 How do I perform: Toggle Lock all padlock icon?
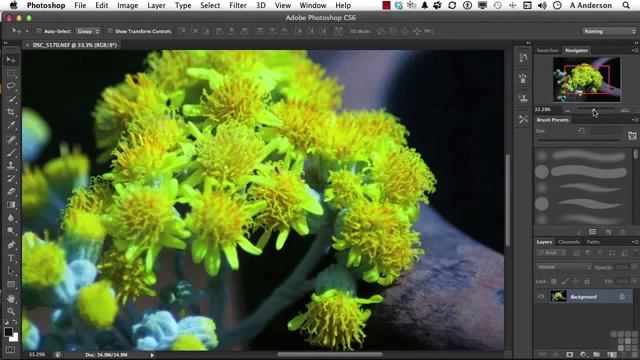[587, 281]
